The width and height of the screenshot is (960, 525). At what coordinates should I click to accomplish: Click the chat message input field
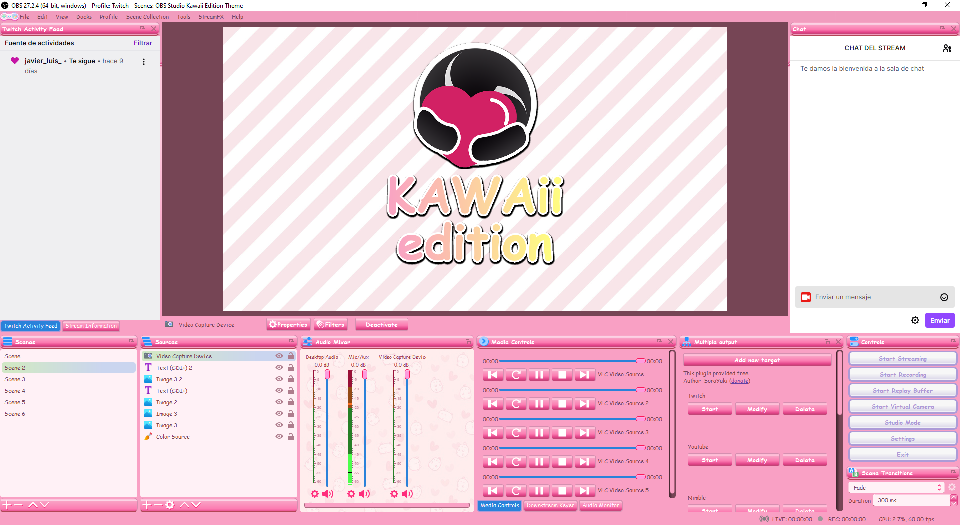[x=874, y=297]
